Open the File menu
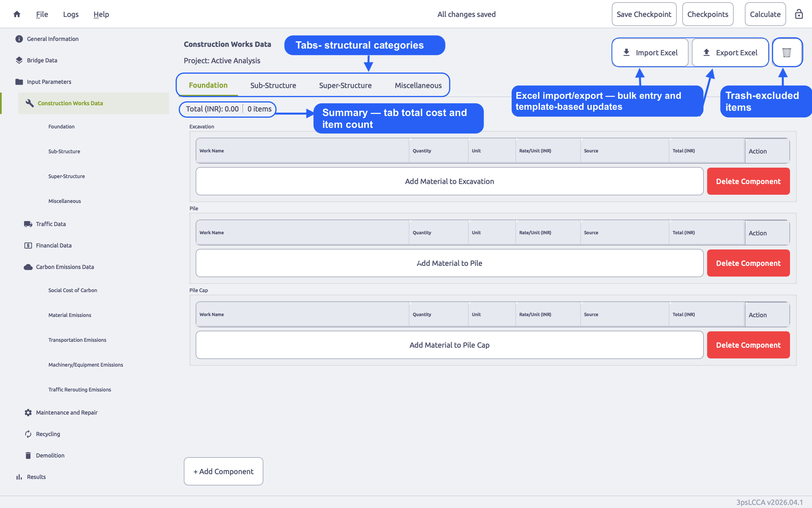This screenshot has width=812, height=508. (x=42, y=14)
